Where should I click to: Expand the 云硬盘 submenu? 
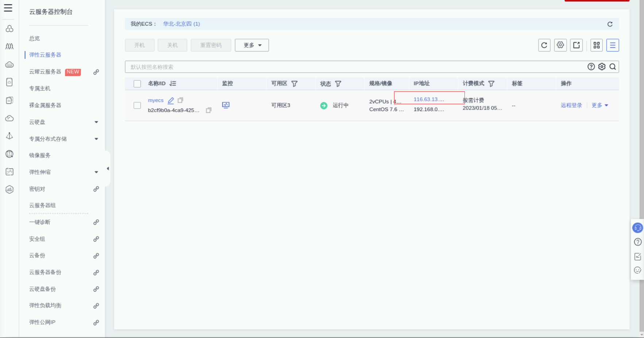96,122
